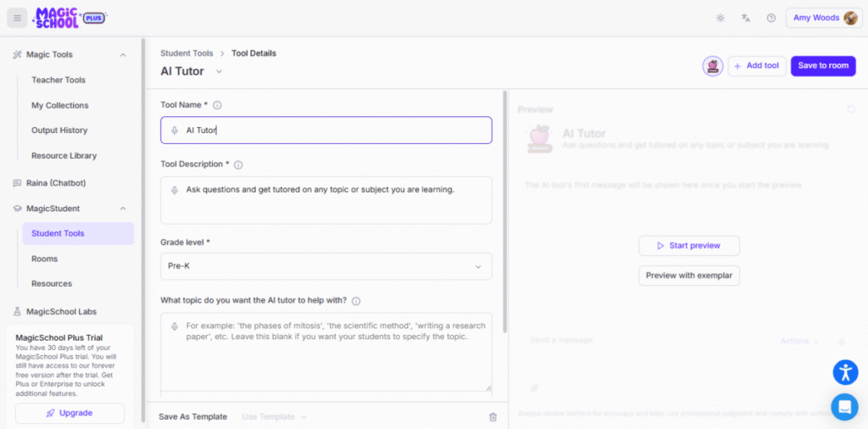Open the Grade level dropdown
The image size is (868, 429).
[x=325, y=266]
